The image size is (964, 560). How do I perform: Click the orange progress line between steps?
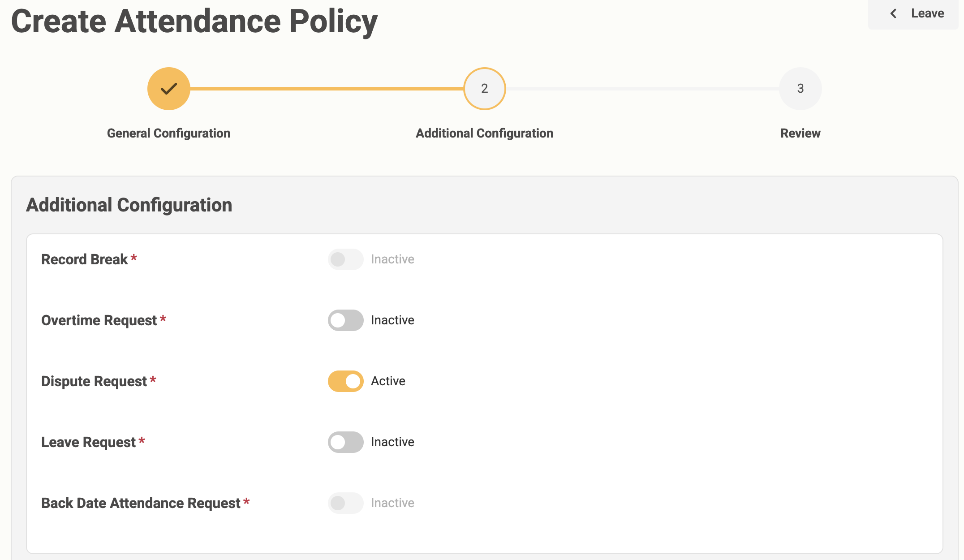coord(327,89)
